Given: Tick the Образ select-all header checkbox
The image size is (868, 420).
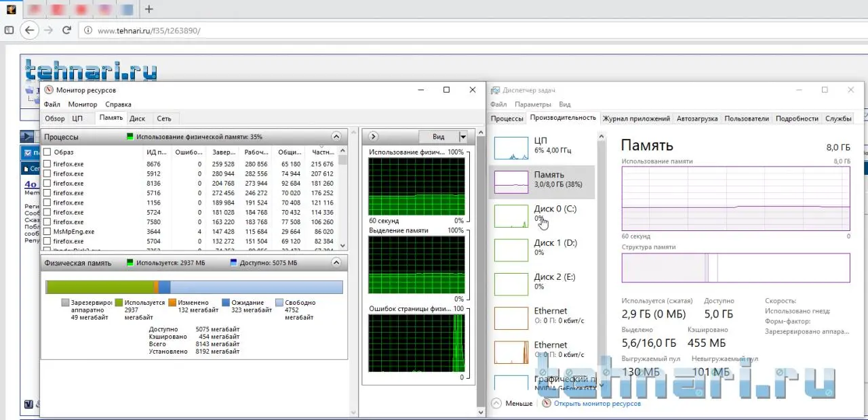Looking at the screenshot, I should (x=47, y=152).
